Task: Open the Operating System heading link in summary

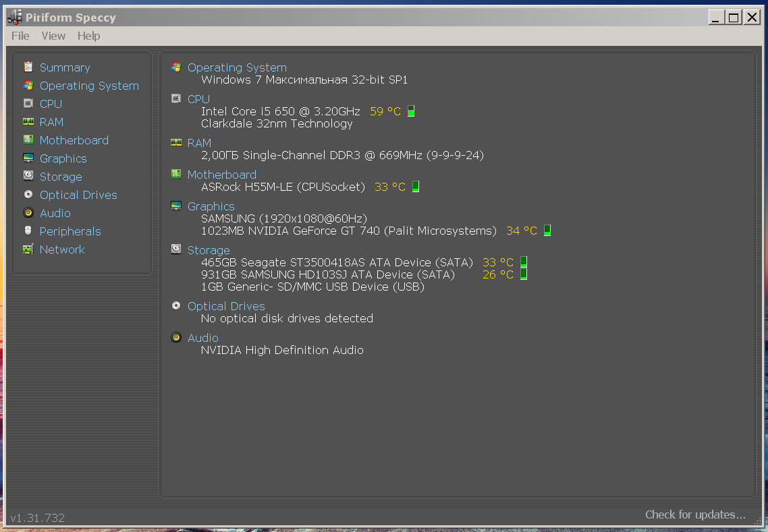Action: click(237, 67)
